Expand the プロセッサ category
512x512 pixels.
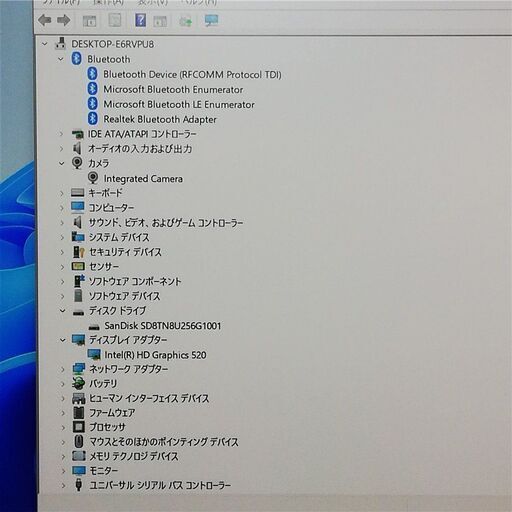pyautogui.click(x=63, y=427)
